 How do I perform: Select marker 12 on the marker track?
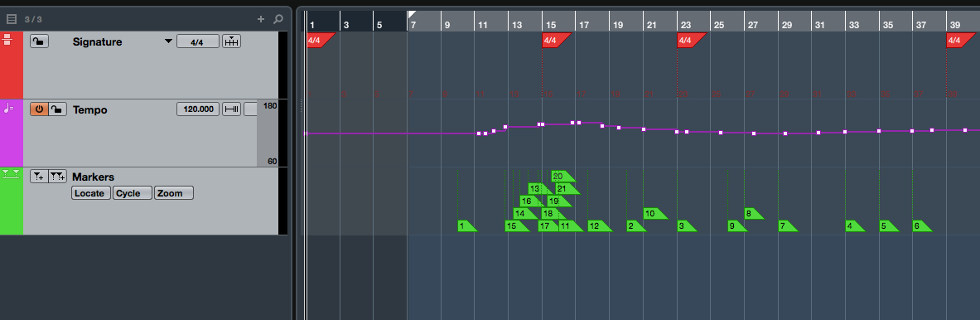point(598,225)
